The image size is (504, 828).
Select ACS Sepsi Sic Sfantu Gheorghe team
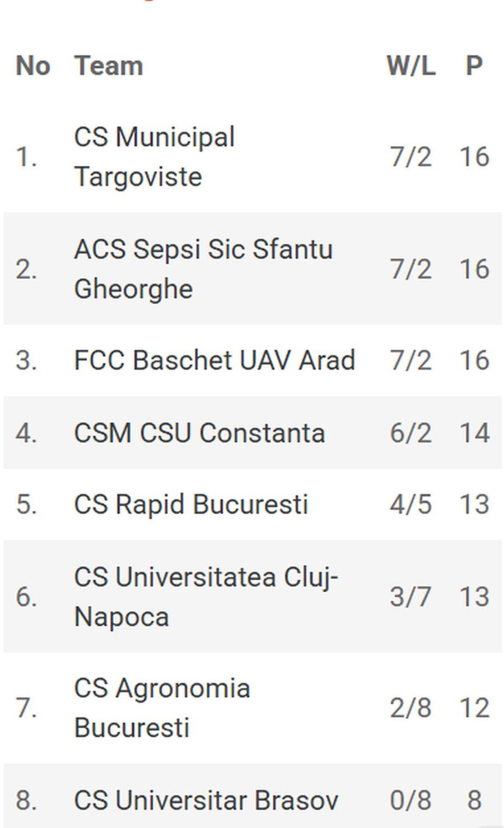point(203,269)
